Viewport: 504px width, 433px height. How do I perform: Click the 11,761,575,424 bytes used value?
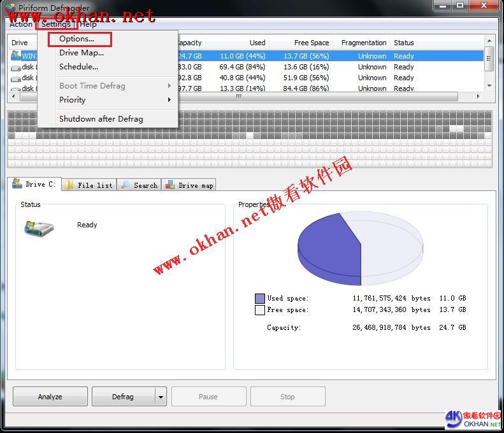click(391, 299)
